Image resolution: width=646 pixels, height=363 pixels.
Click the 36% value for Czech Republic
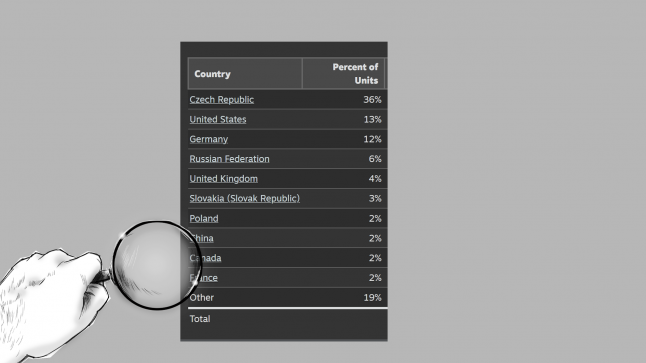coord(372,100)
